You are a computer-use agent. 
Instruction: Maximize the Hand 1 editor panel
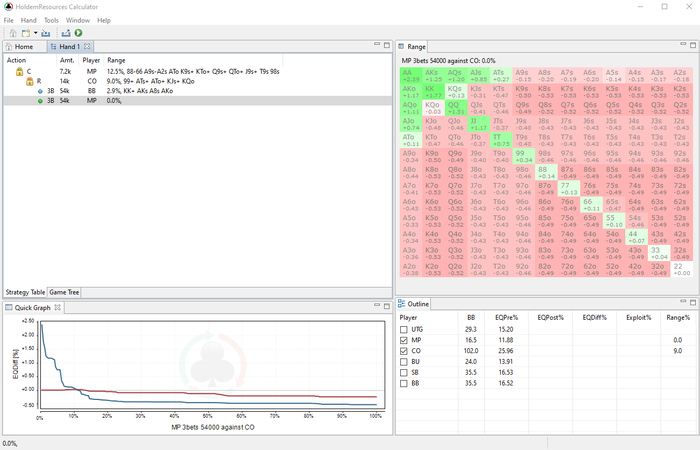point(387,45)
